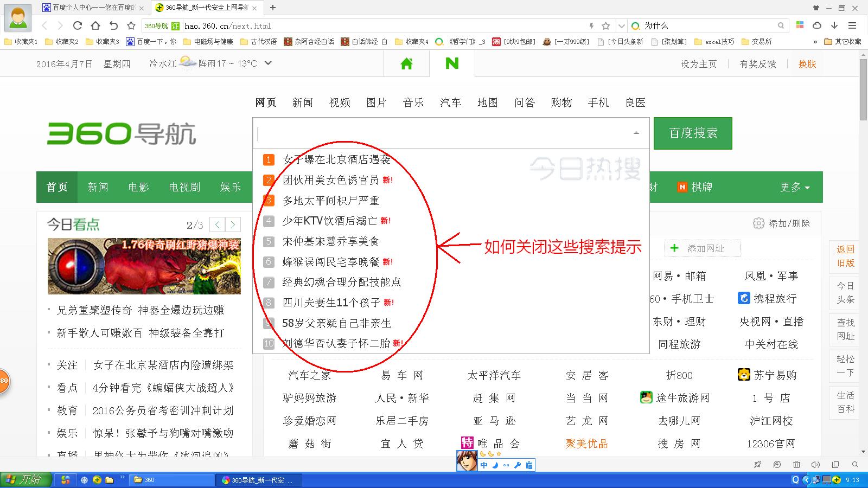Click the green house home icon on page

point(406,63)
